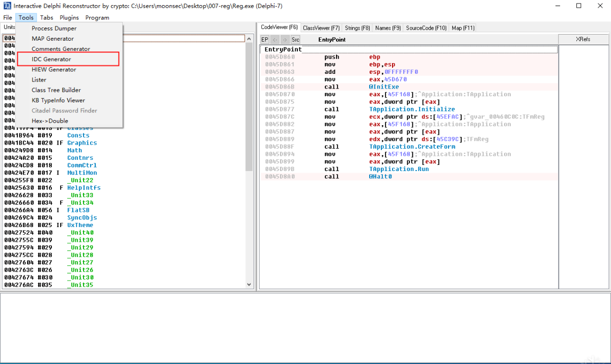The image size is (611, 364).
Task: Switch to Names (F9) tab
Action: (388, 28)
